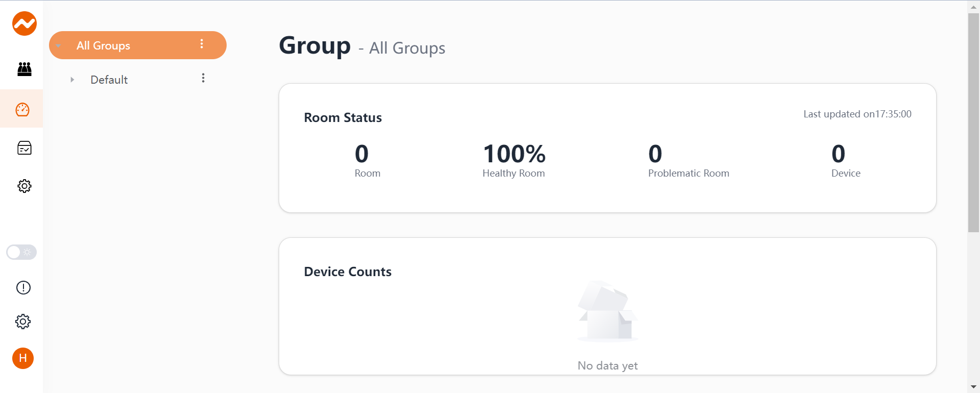Select All Groups in the tree
Image resolution: width=980 pixels, height=393 pixels.
coord(138,45)
